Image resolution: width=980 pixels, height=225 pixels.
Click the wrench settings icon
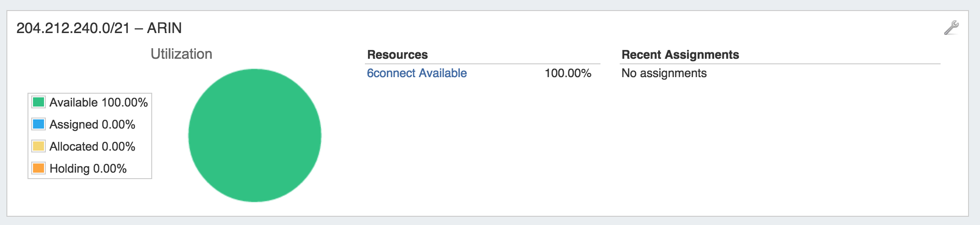(x=951, y=28)
